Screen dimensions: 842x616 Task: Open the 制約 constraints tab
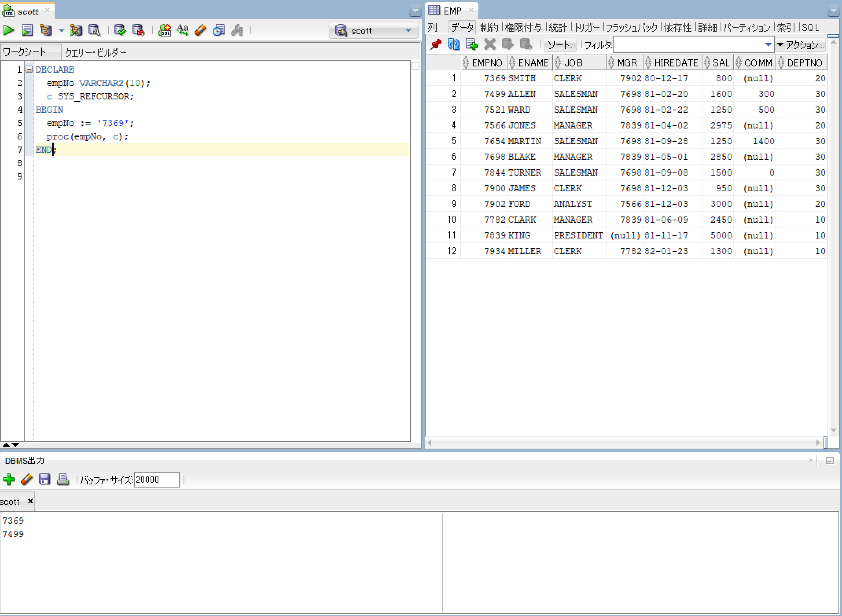tap(490, 27)
